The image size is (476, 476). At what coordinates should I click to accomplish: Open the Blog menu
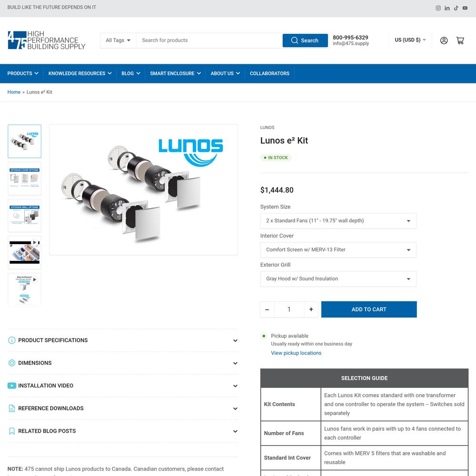[x=131, y=73]
